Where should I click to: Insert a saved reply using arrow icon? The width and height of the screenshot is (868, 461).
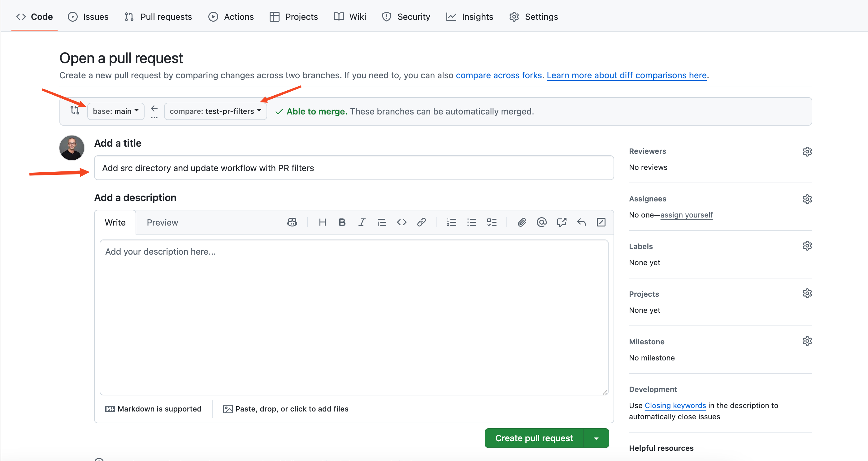point(581,222)
